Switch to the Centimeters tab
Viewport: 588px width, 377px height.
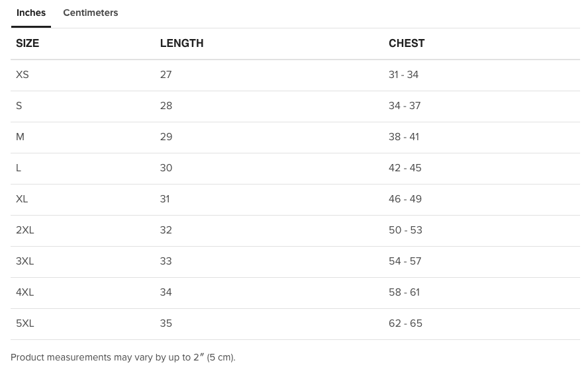pos(90,13)
